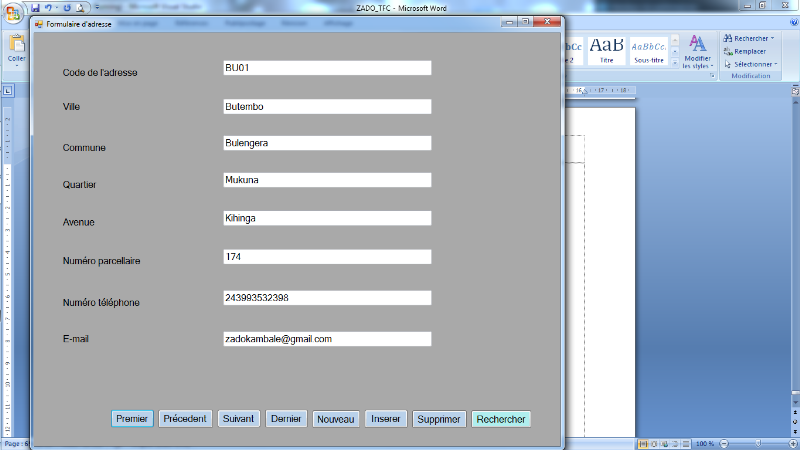
Task: Open print preview from Quick Access toolbar
Action: coord(80,8)
